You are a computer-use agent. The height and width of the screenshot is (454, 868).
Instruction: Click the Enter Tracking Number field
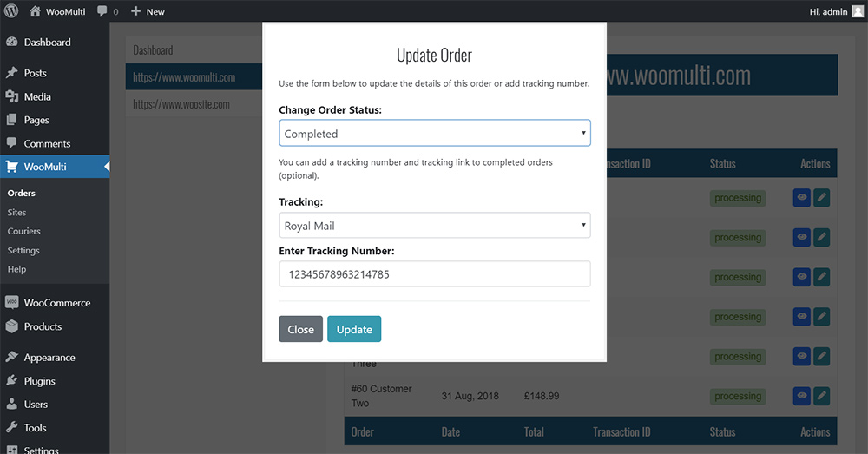434,274
